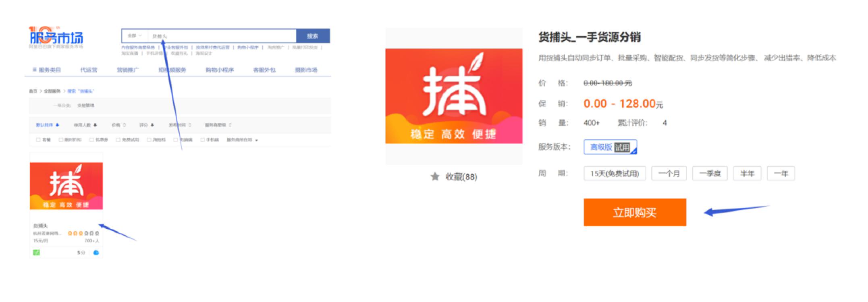Click the orange 立即购买 button
This screenshot has height=302, width=868.
635,212
